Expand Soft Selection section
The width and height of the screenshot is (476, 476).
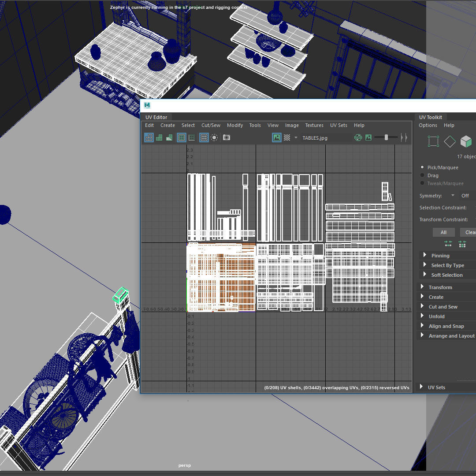[x=425, y=275]
